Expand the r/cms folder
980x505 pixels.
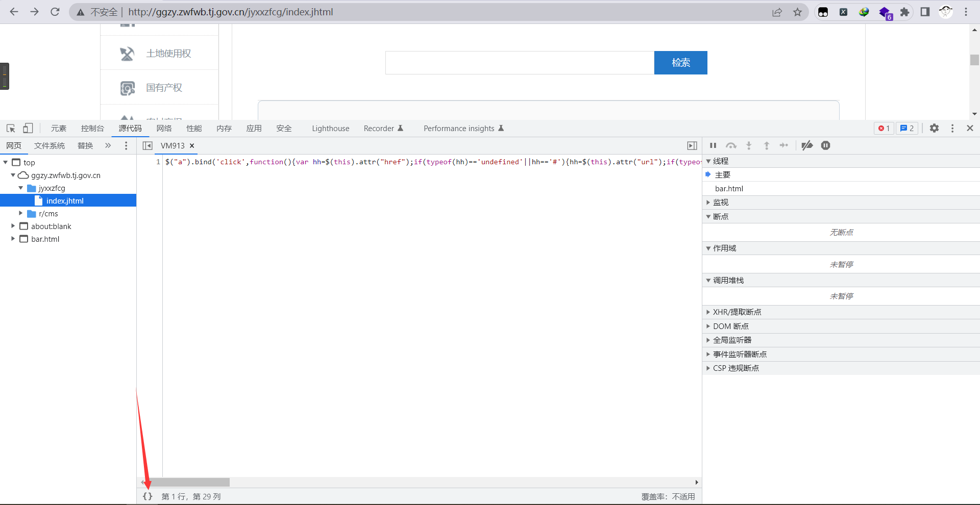(21, 213)
